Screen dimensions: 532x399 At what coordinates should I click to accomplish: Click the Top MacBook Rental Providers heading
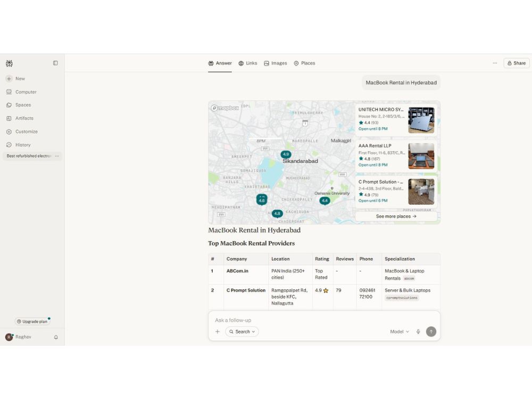[x=252, y=243]
